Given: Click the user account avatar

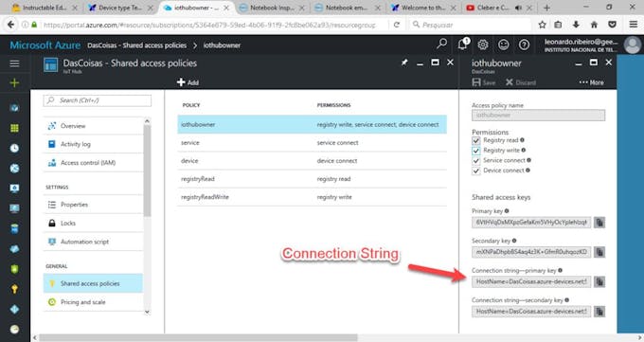Looking at the screenshot, I should tap(633, 45).
